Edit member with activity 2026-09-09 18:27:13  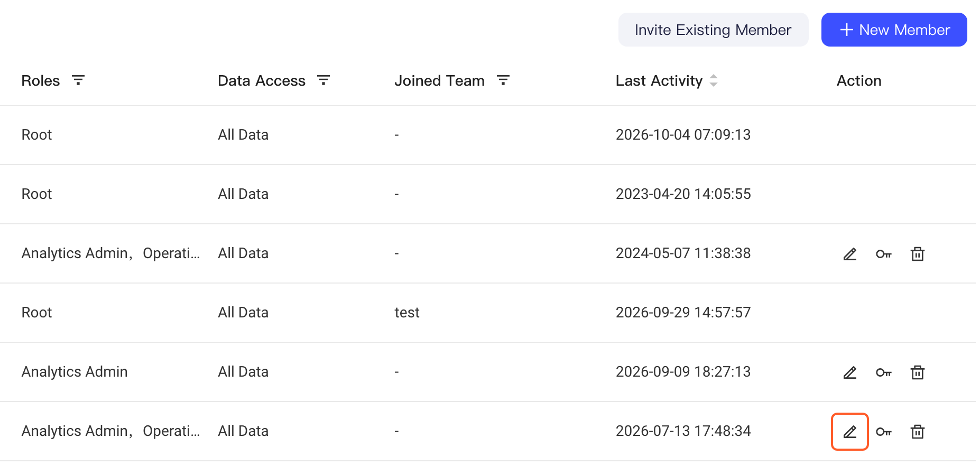click(x=850, y=372)
